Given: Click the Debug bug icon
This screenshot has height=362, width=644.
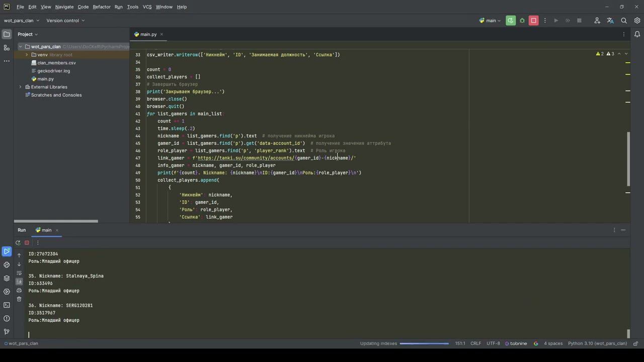Looking at the screenshot, I should pyautogui.click(x=522, y=21).
